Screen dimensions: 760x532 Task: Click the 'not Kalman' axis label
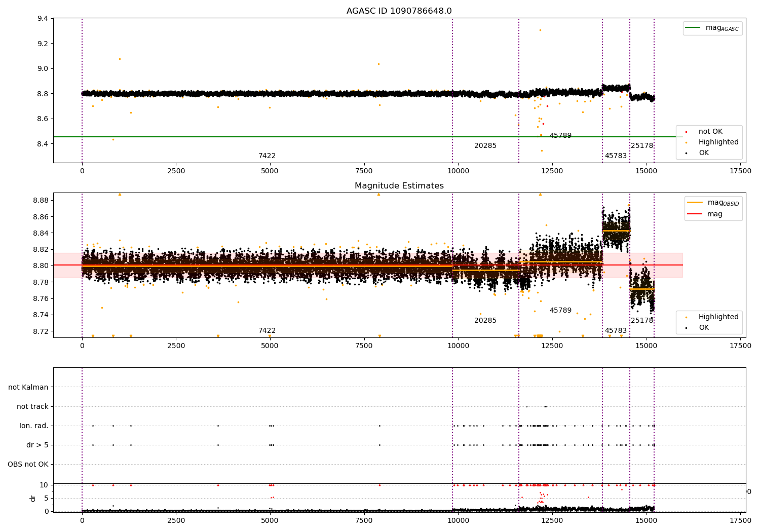click(x=28, y=387)
